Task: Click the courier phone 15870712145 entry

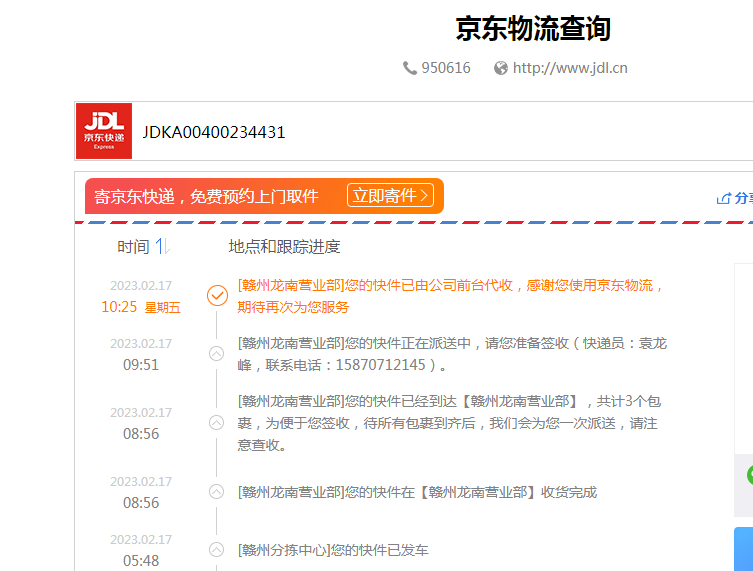Action: click(x=452, y=354)
